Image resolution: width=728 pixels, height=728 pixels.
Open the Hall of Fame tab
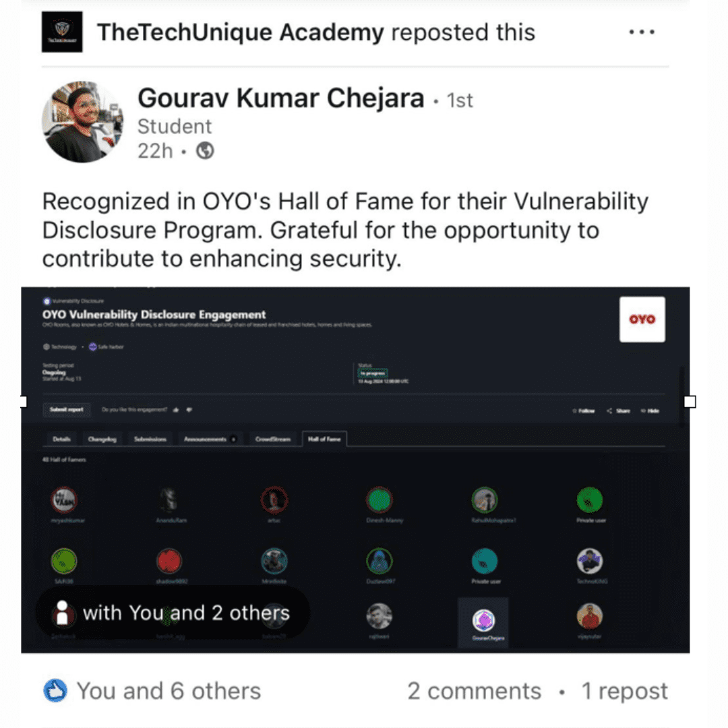(x=324, y=439)
